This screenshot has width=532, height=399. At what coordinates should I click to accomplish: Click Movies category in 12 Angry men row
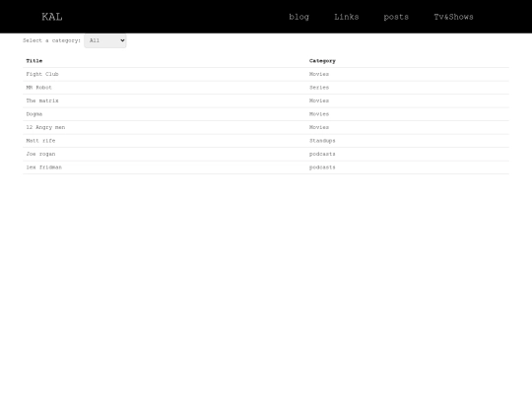(x=319, y=127)
